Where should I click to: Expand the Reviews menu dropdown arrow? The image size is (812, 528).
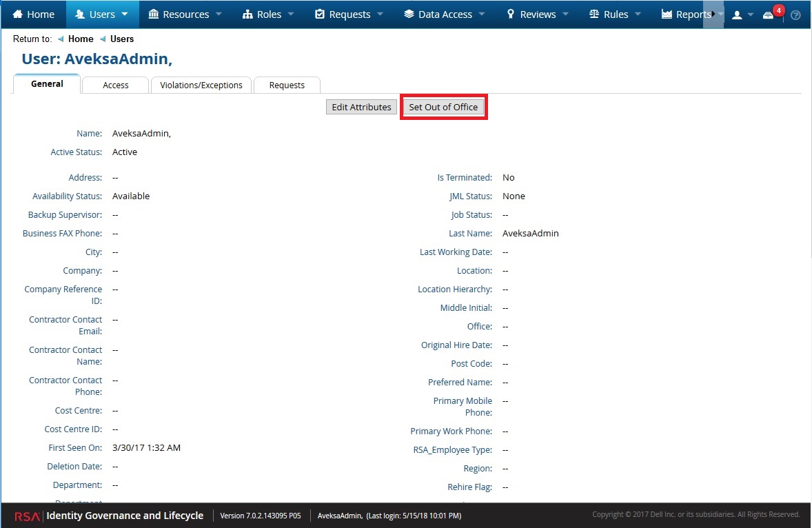pyautogui.click(x=565, y=14)
